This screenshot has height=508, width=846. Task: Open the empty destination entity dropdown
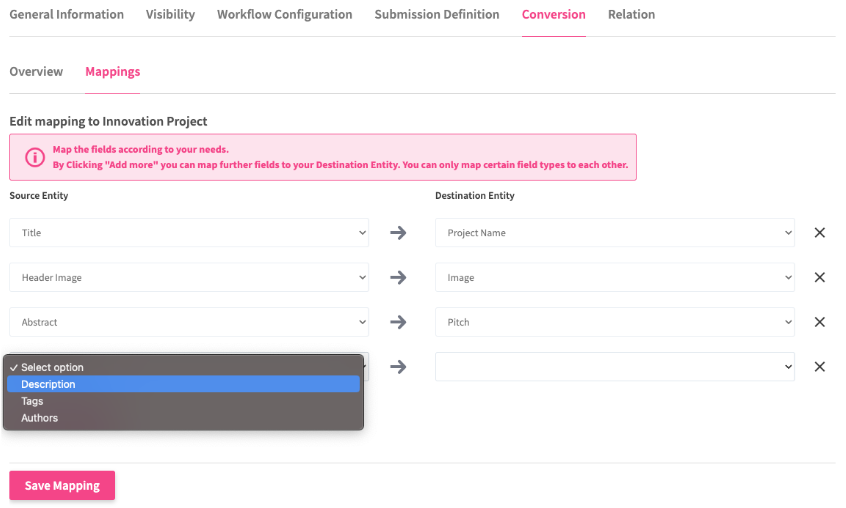tap(614, 367)
